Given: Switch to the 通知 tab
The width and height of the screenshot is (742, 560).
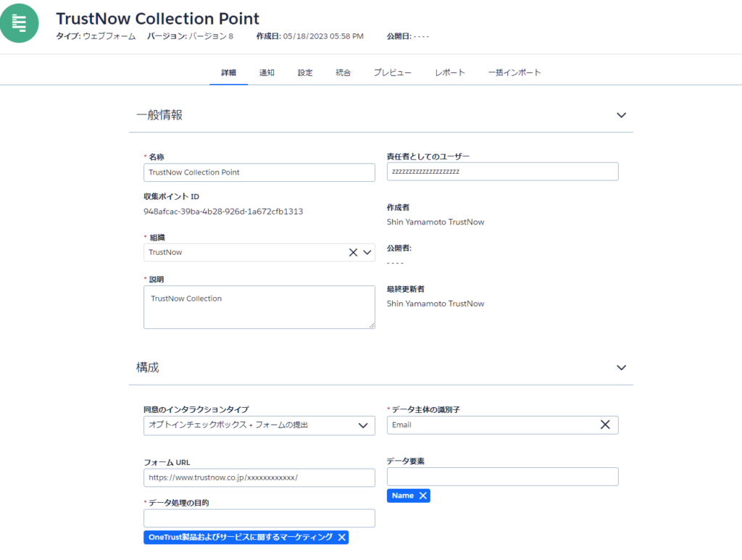Looking at the screenshot, I should click(267, 72).
